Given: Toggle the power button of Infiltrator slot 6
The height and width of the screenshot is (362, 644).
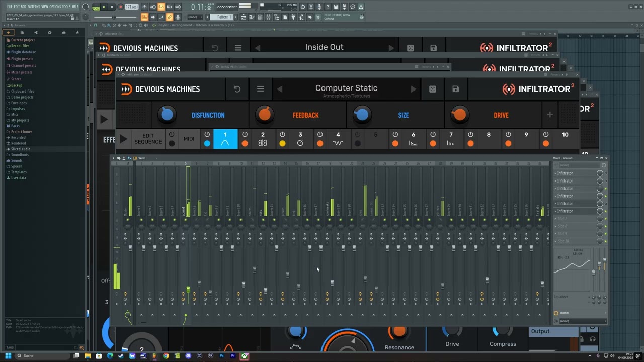Looking at the screenshot, I should (395, 134).
